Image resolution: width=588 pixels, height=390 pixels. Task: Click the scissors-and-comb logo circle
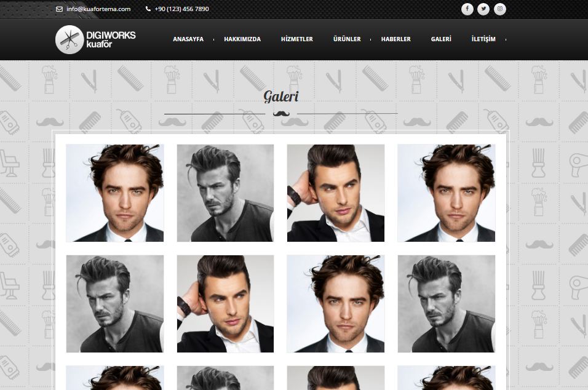point(70,39)
